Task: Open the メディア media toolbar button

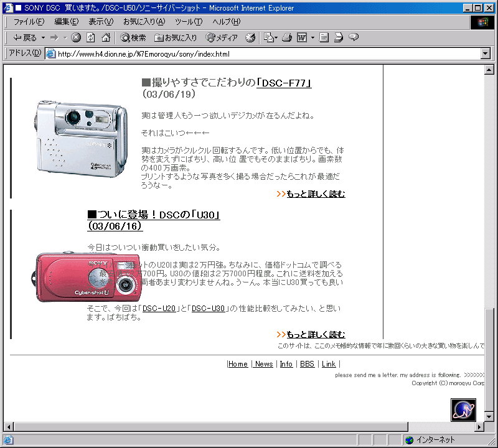Action: (x=222, y=38)
